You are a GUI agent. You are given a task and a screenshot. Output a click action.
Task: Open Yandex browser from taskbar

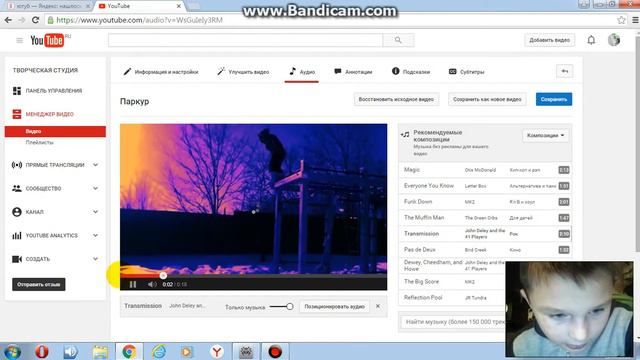pyautogui.click(x=217, y=351)
